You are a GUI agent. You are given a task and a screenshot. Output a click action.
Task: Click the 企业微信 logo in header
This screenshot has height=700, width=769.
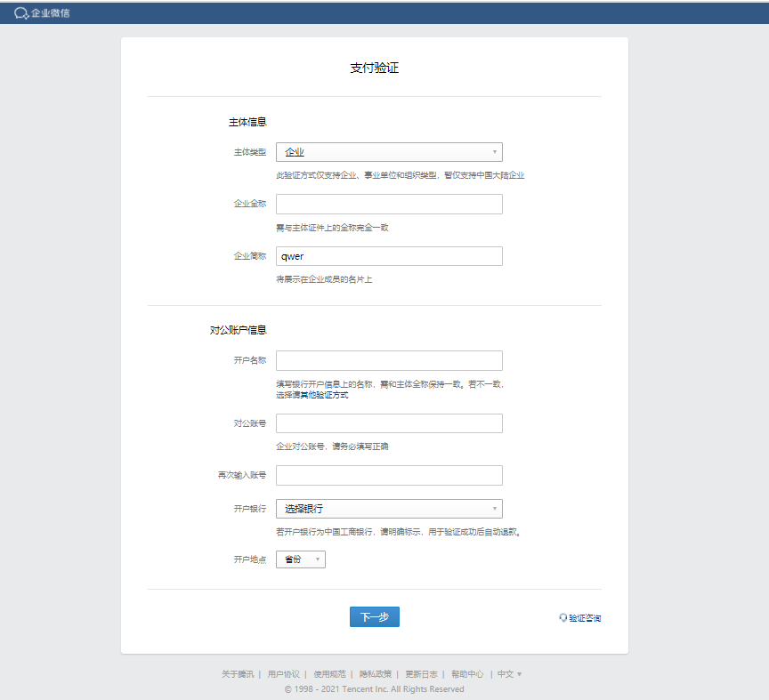pos(42,13)
